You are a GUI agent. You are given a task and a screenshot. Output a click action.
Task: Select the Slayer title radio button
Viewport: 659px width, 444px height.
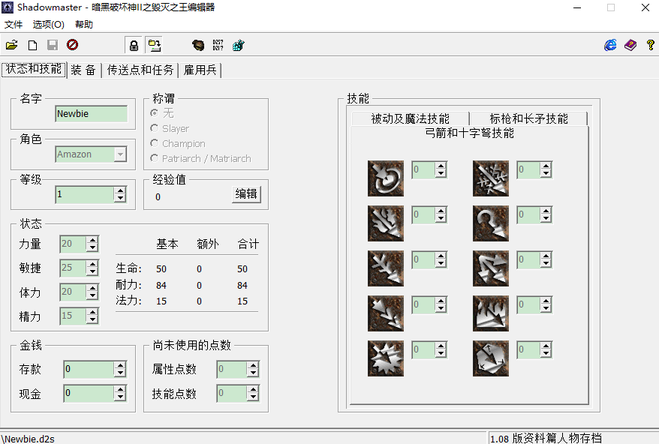coord(153,128)
